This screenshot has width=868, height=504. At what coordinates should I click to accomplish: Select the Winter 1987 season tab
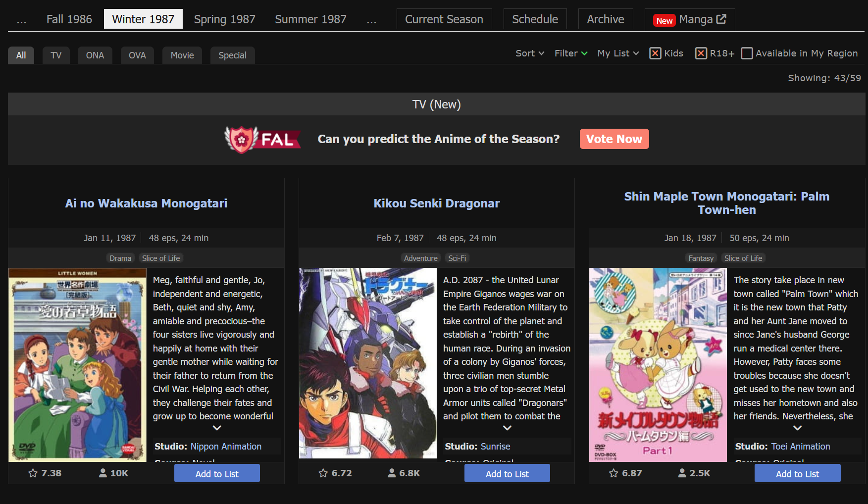point(143,19)
